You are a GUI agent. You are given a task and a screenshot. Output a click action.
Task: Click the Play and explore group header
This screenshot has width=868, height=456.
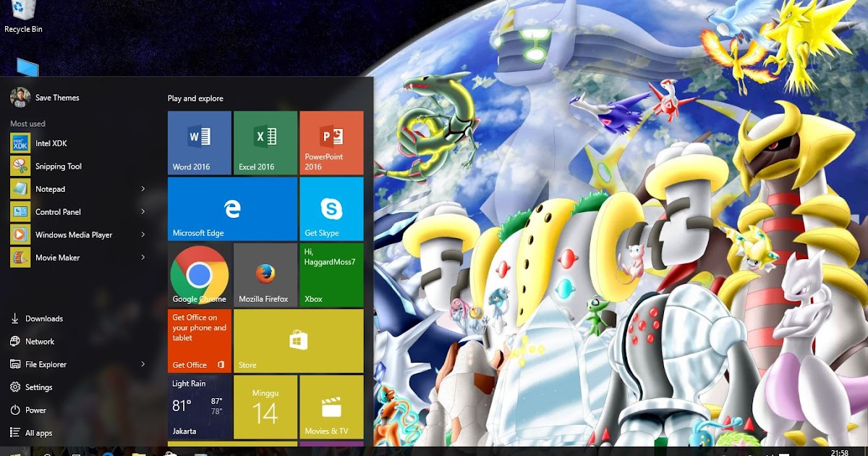[x=195, y=98]
